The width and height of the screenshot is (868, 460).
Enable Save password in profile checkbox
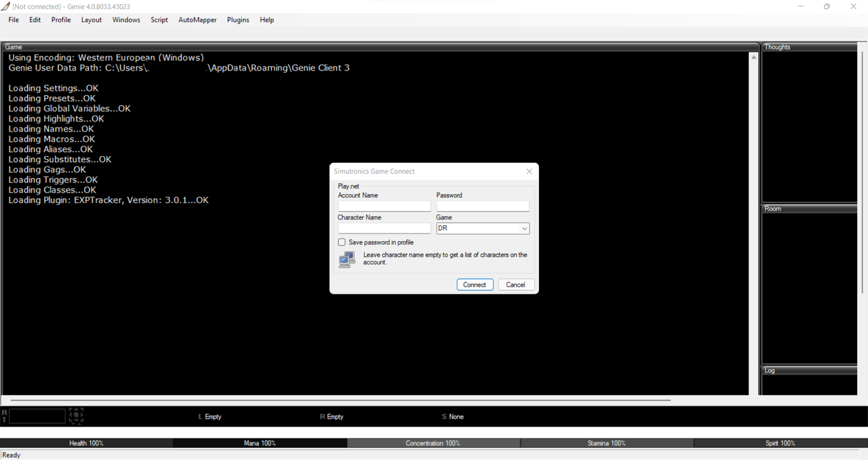point(342,242)
